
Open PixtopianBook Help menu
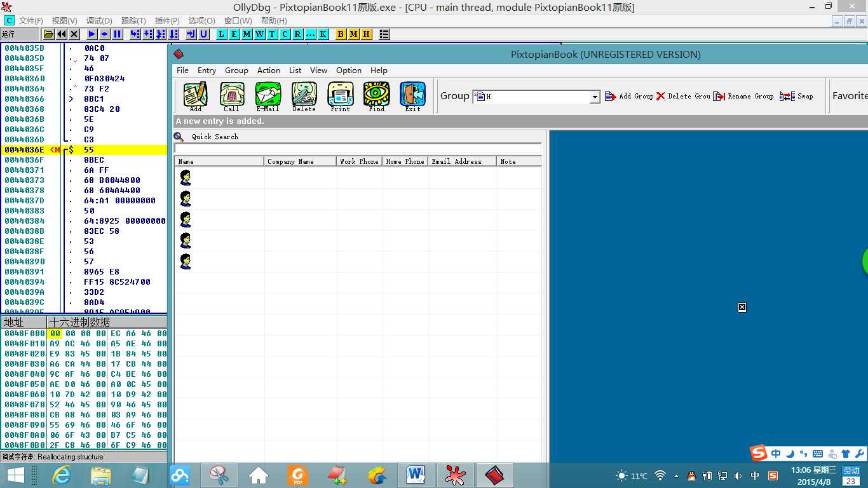[x=379, y=71]
